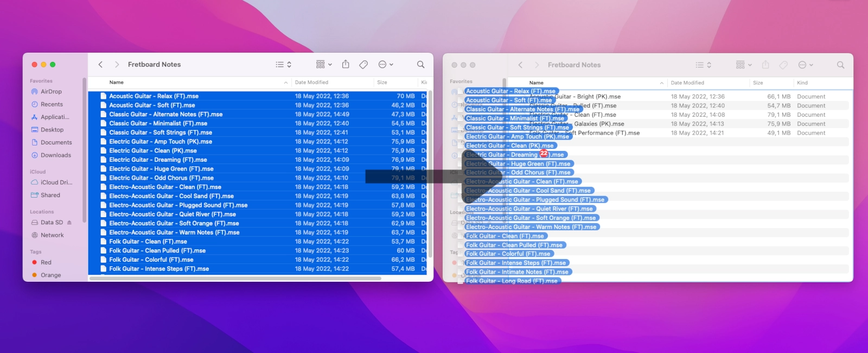868x353 pixels.
Task: Click Folk Guitar - Colorful (FT).mse in left window
Action: 151,260
